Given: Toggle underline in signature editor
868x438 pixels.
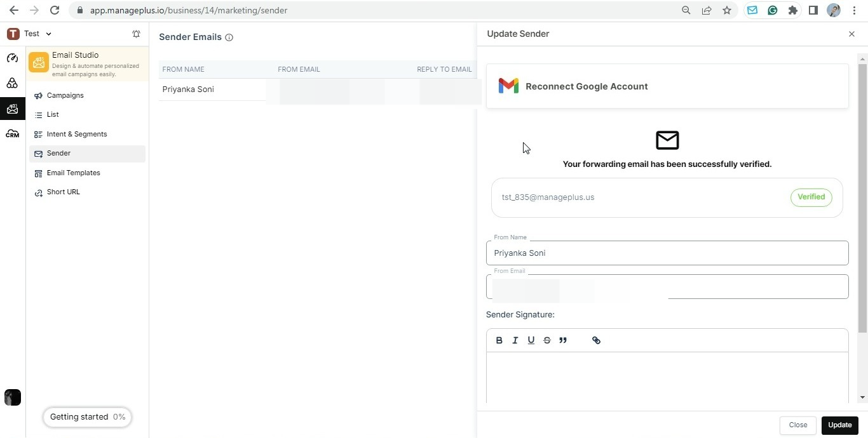Looking at the screenshot, I should 531,340.
